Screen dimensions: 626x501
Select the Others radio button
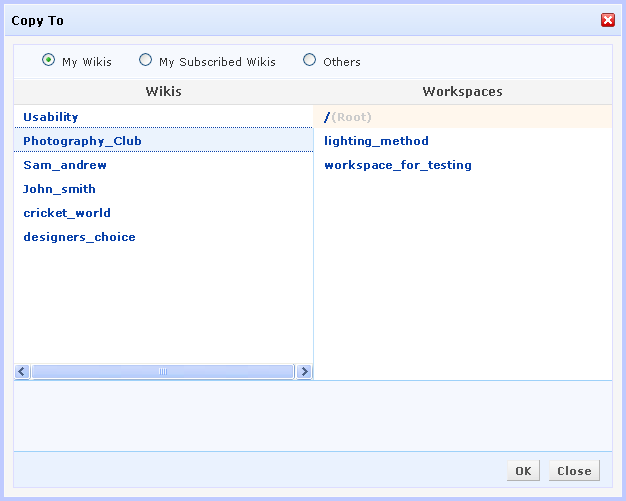pyautogui.click(x=309, y=60)
